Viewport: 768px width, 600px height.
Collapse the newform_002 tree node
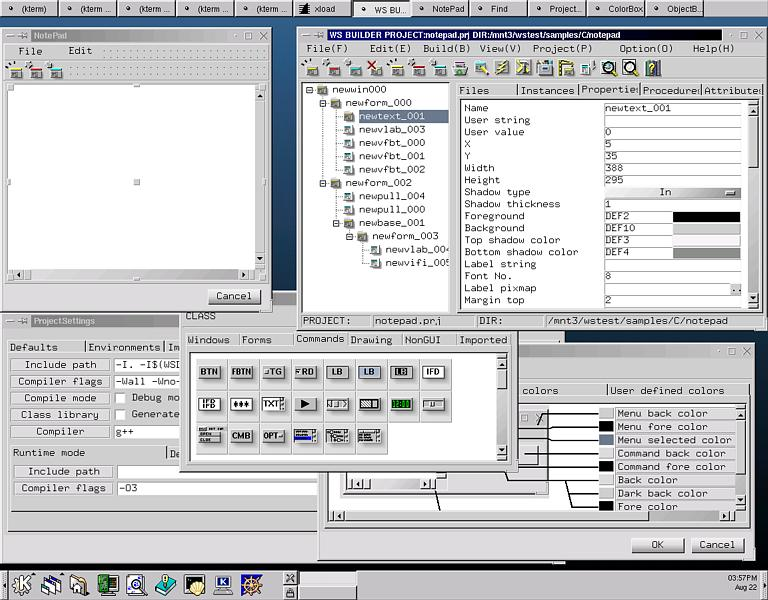tap(323, 183)
